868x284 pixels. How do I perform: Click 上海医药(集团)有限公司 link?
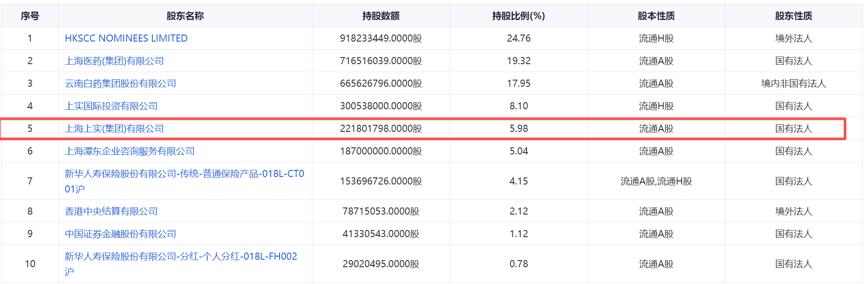tap(114, 61)
